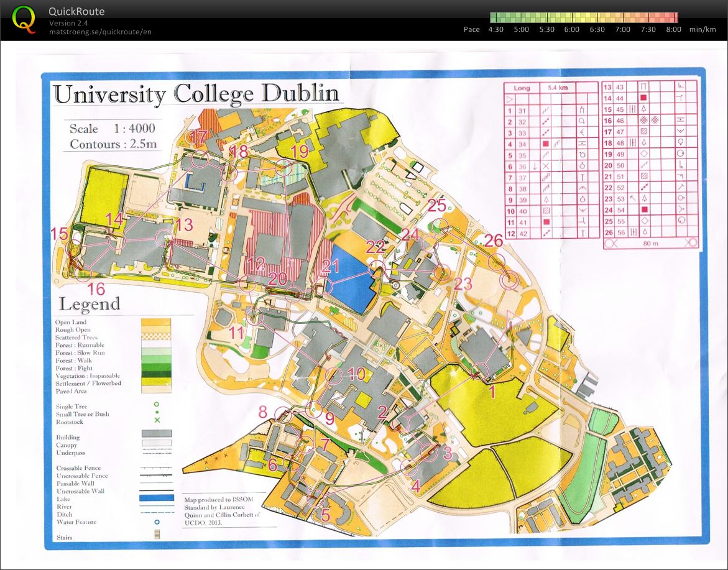Click the Stairs legend symbol
The image size is (728, 570).
[x=157, y=535]
